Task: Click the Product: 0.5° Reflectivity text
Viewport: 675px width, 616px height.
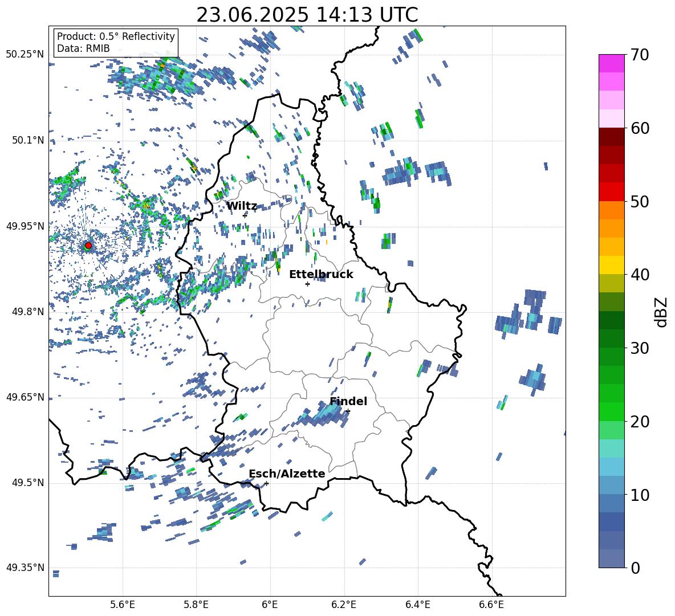Action: 116,36
